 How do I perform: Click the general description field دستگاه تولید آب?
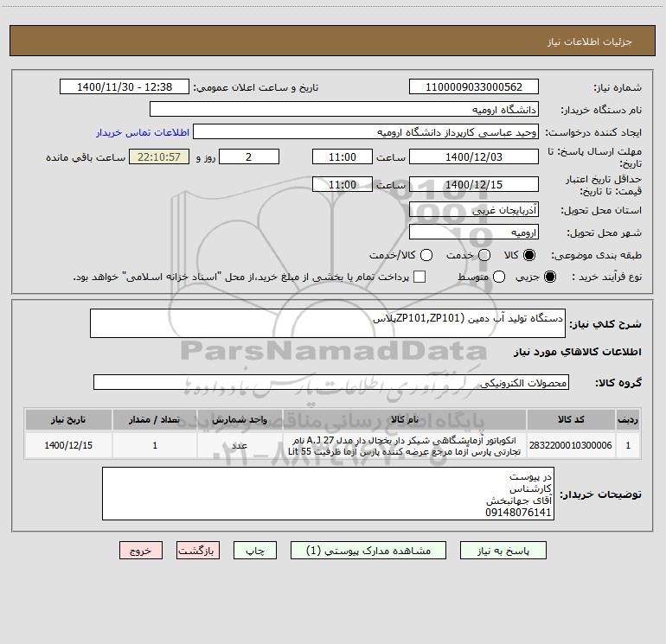pyautogui.click(x=328, y=323)
